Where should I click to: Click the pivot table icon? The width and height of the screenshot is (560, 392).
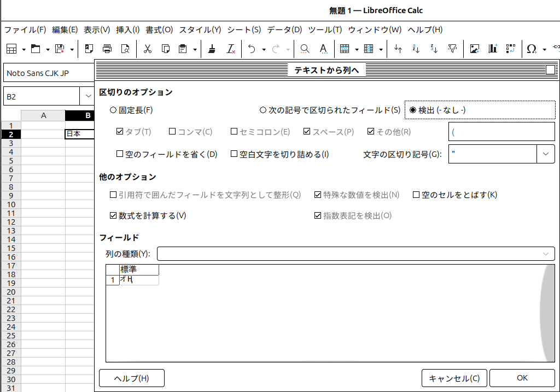click(511, 49)
